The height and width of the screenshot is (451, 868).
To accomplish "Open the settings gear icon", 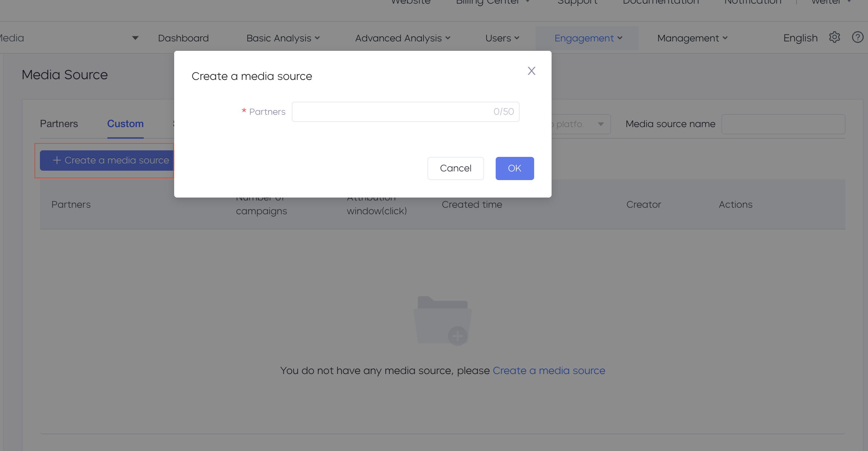I will point(834,37).
